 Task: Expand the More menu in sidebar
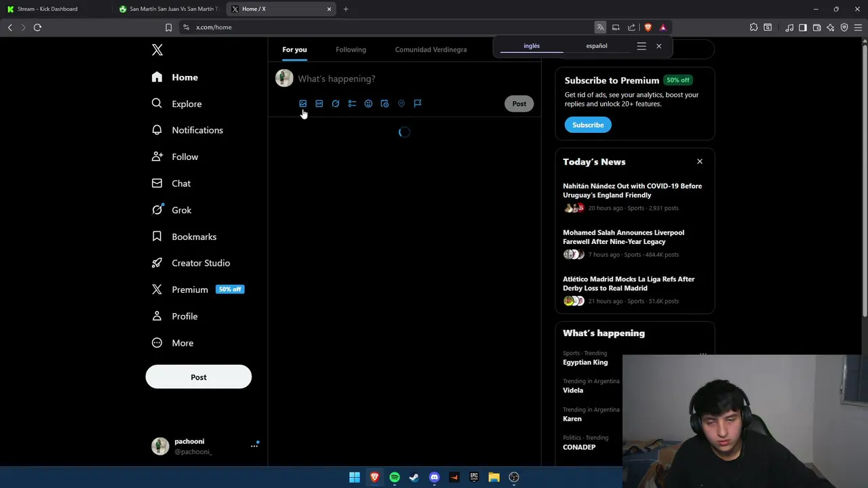click(x=173, y=343)
